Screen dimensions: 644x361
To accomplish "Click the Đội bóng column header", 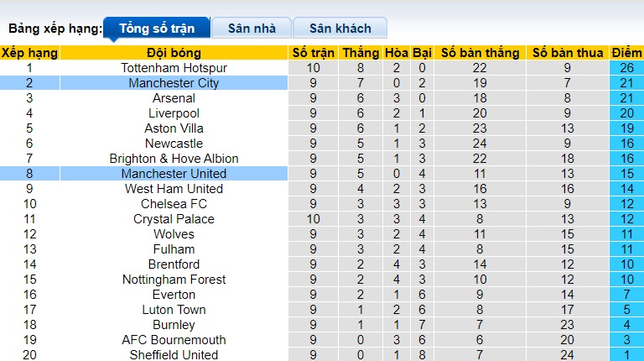I will click(x=174, y=53).
